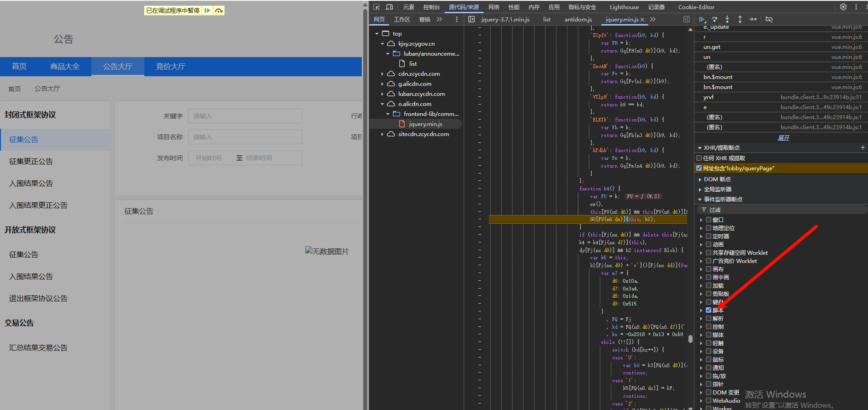
Task: Open the 网络 DevTools tab
Action: tap(494, 7)
